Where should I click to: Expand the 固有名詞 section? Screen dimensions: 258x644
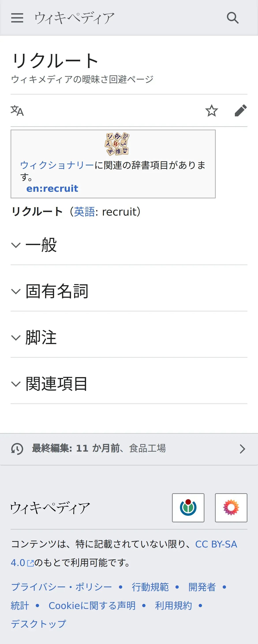(57, 291)
